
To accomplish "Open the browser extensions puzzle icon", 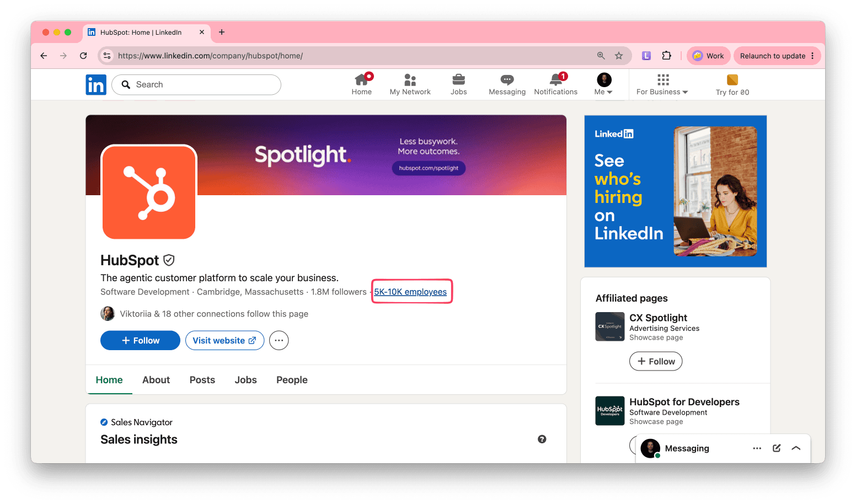I will 666,56.
